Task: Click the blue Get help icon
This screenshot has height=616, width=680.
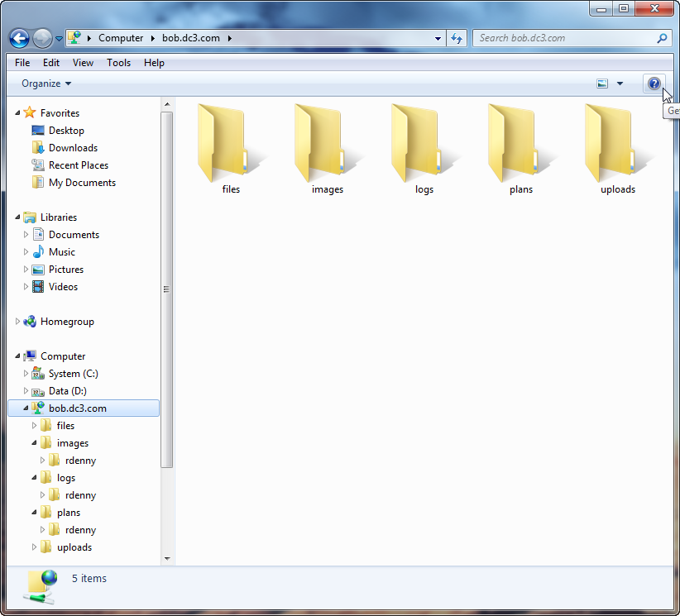Action: [654, 84]
